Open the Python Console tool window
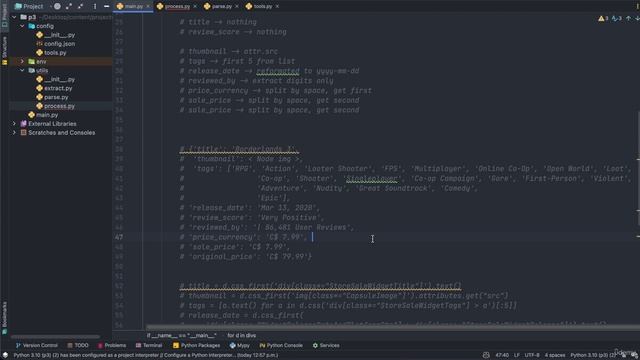This screenshot has height=360, width=640. click(281, 345)
